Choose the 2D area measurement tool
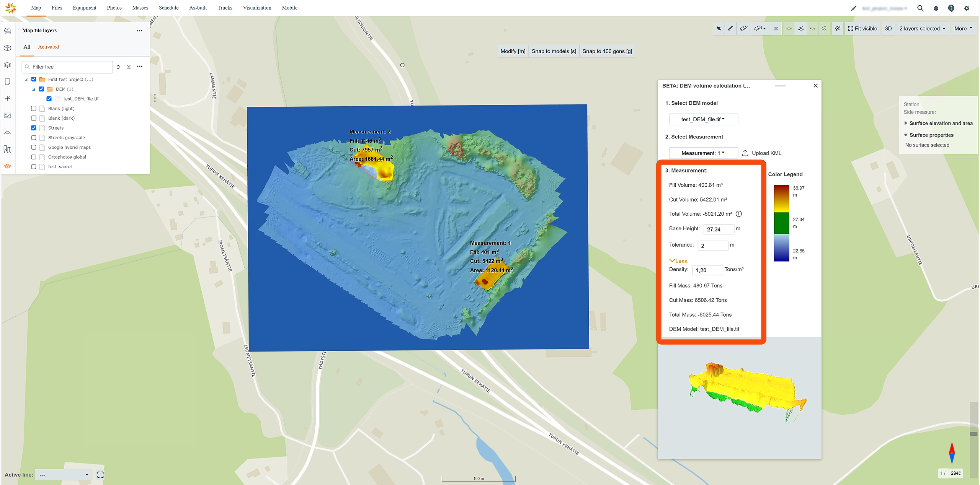Screen dimensions: 980x485 (744, 29)
